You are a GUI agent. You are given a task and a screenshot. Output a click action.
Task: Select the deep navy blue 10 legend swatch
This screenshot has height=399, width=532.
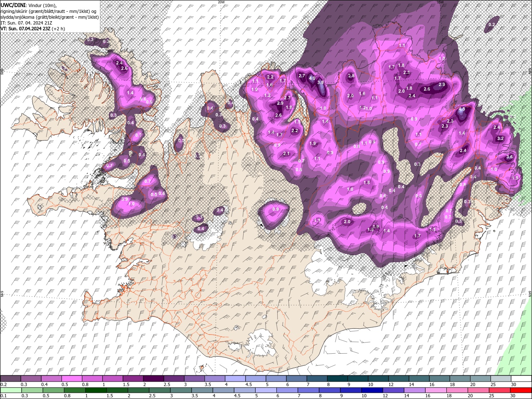tap(372, 390)
